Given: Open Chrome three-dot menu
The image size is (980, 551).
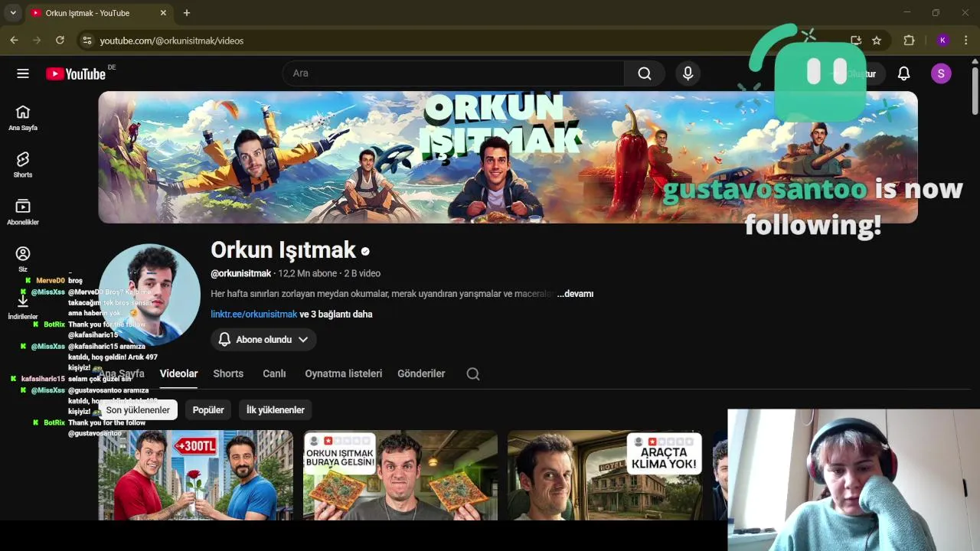Looking at the screenshot, I should click(967, 41).
